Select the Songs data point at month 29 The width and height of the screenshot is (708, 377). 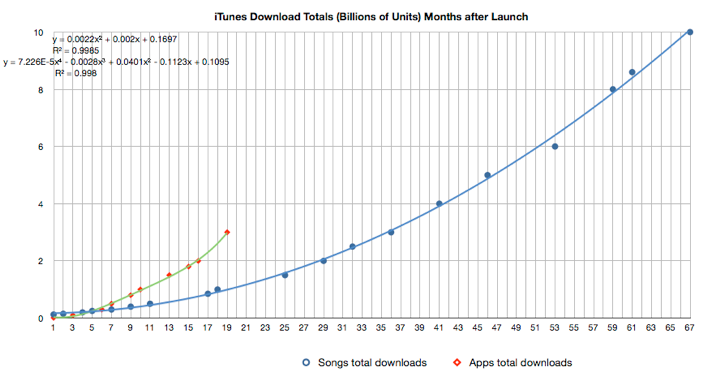coord(323,261)
